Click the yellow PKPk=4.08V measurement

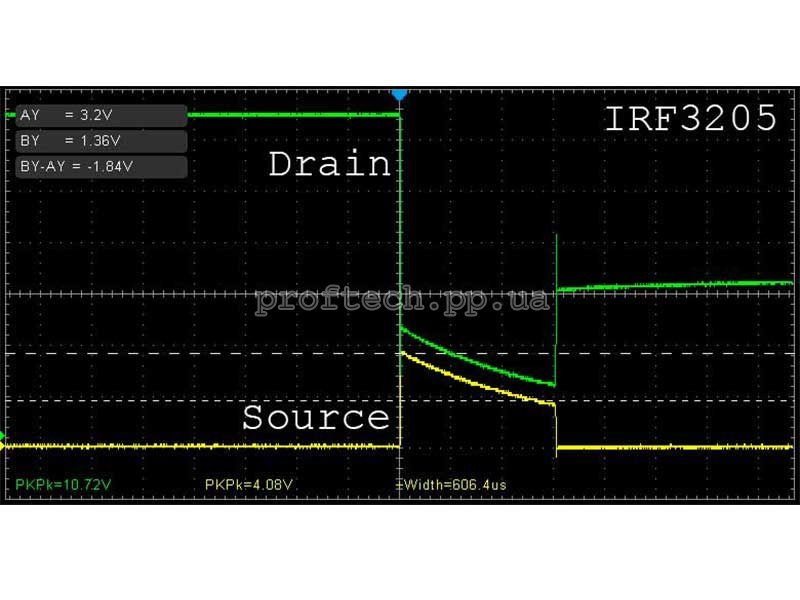click(248, 484)
